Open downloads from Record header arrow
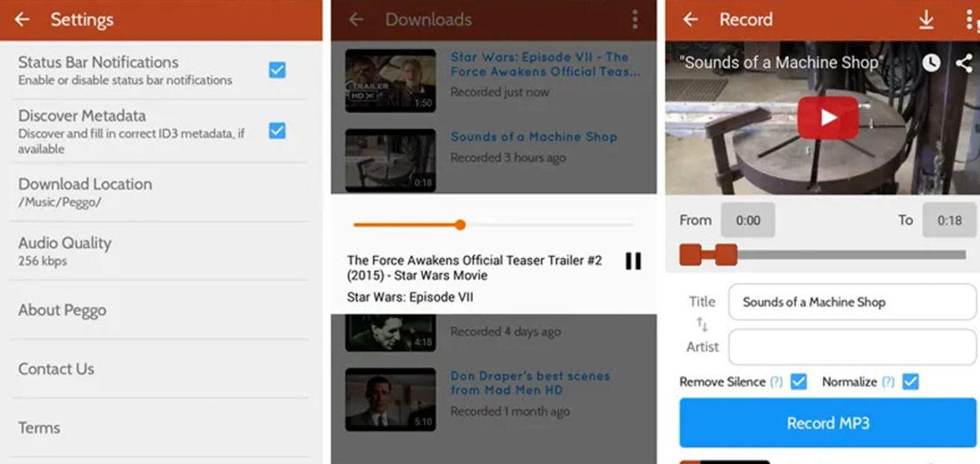 (x=926, y=20)
